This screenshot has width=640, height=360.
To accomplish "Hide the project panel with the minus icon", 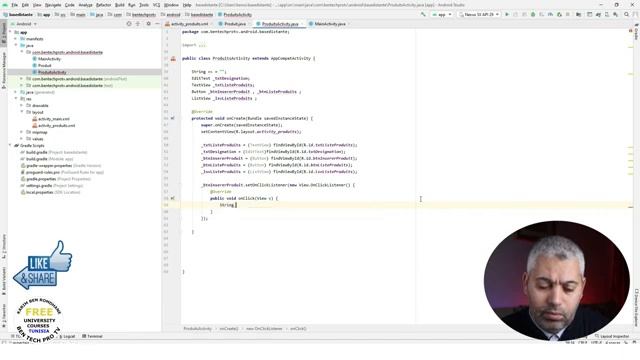I will click(157, 24).
